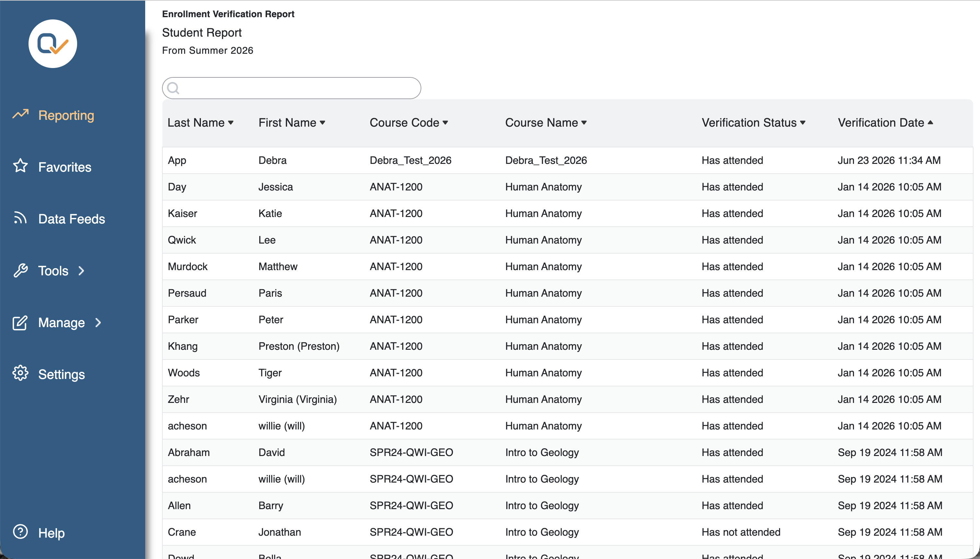This screenshot has width=980, height=559.
Task: Open Settings from the sidebar
Action: coord(62,374)
